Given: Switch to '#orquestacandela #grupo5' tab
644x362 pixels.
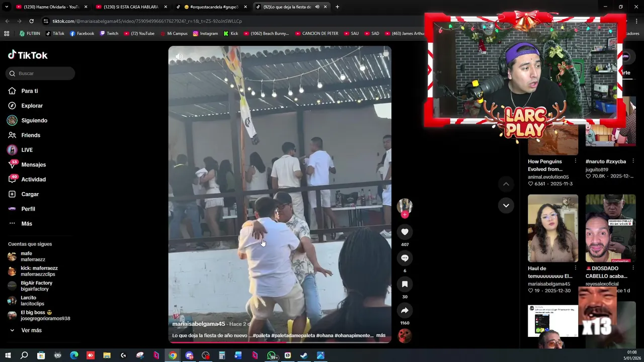Looking at the screenshot, I should [211, 7].
